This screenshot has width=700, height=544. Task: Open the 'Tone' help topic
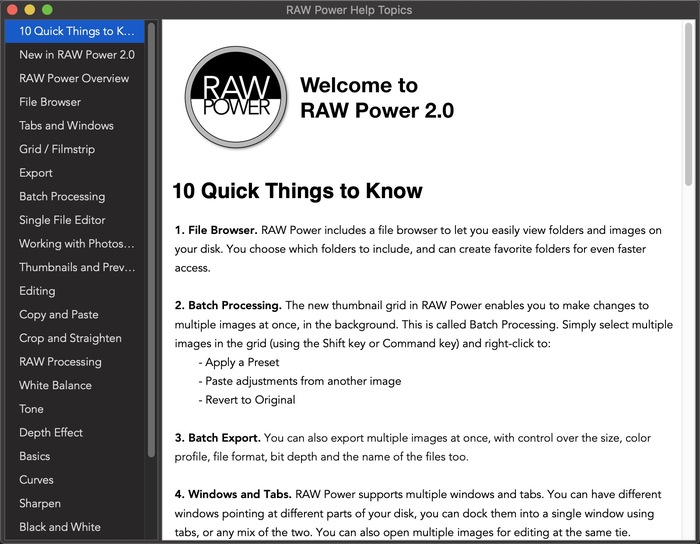(75, 410)
